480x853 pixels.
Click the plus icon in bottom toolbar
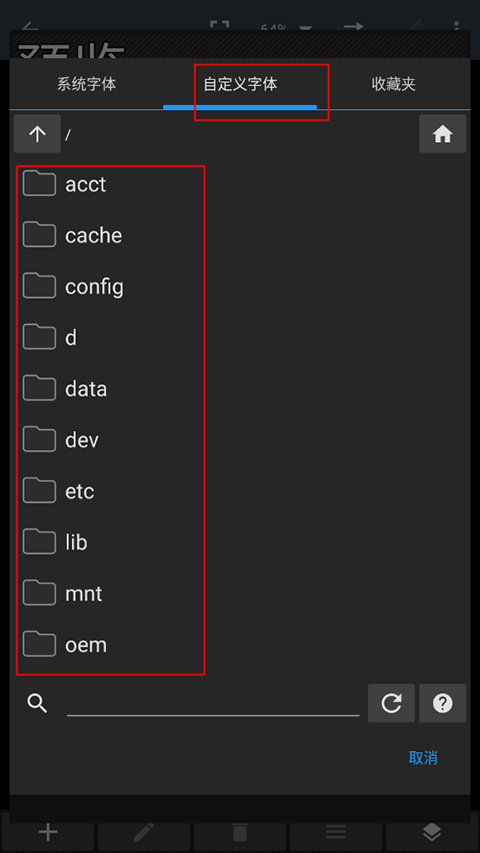point(48,832)
